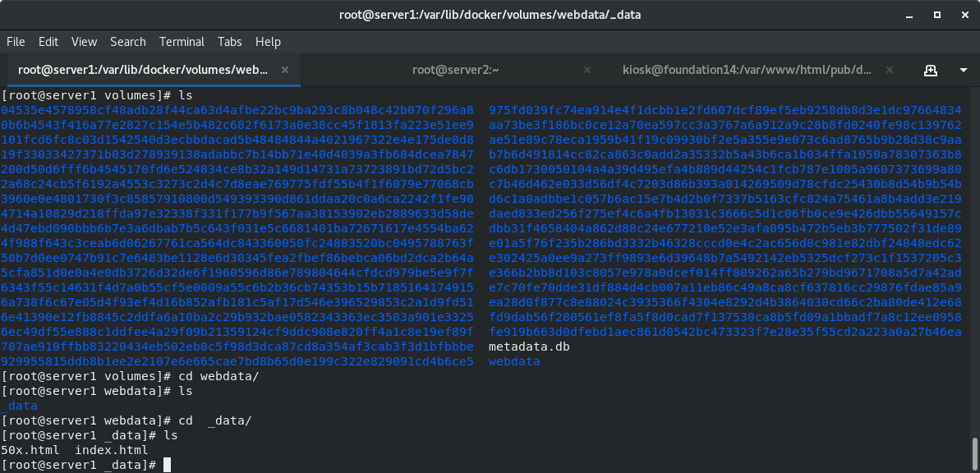This screenshot has height=473, width=980.
Task: Click the index.html file name
Action: (111, 450)
